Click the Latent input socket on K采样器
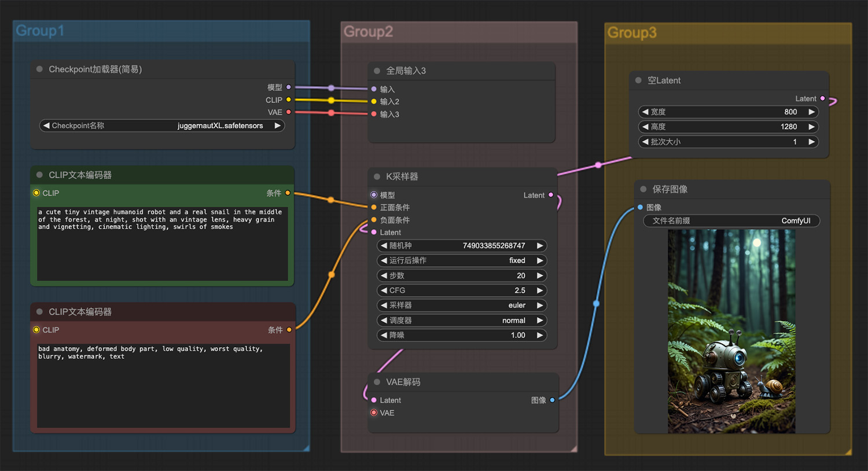868x471 pixels. tap(374, 232)
